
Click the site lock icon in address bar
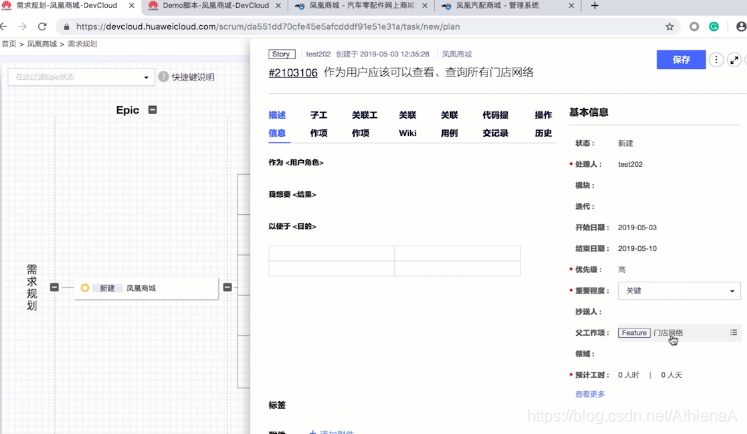[66, 27]
